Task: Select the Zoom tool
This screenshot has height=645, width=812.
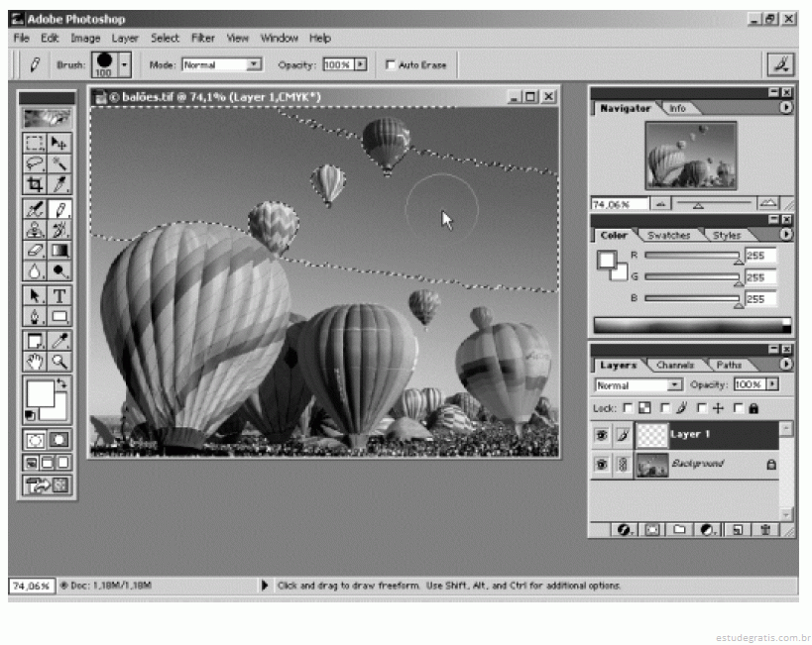Action: coord(59,362)
